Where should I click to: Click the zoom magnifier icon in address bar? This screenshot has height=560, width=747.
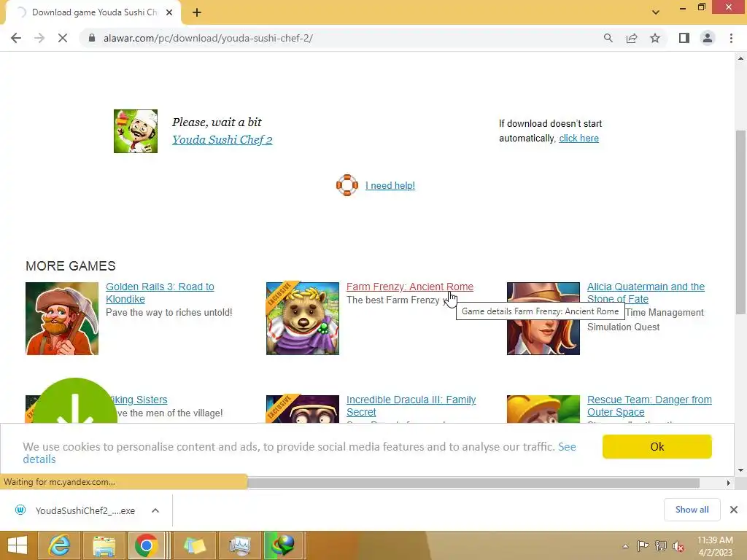click(608, 38)
